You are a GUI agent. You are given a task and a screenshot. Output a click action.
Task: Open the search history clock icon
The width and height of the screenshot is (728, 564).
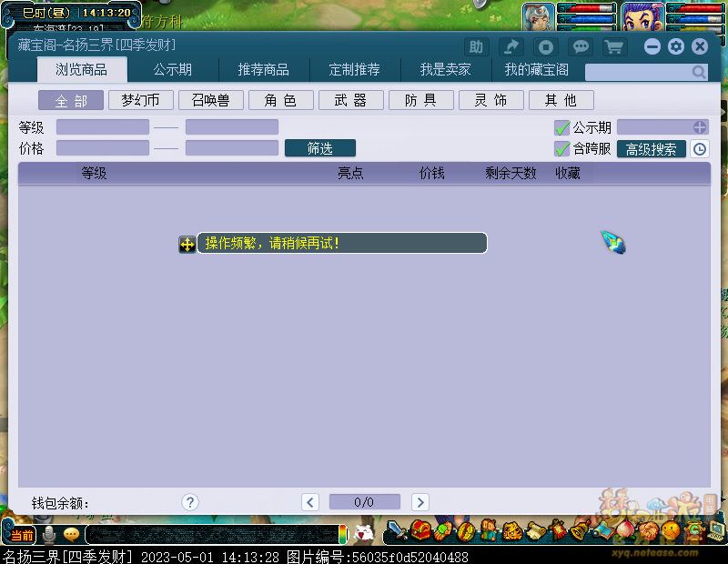[699, 149]
